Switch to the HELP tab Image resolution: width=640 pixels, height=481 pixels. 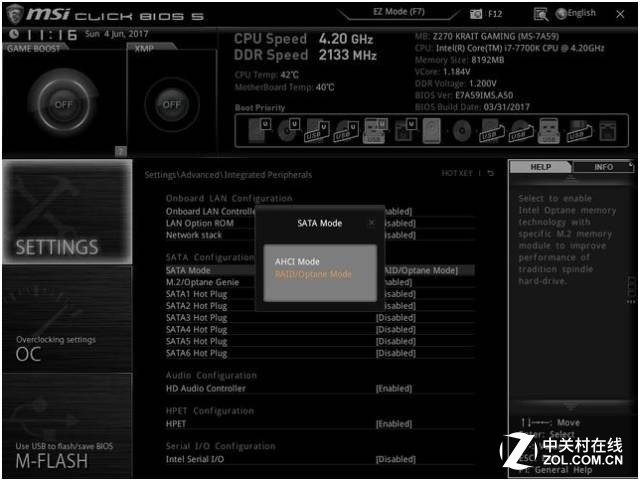coord(540,167)
